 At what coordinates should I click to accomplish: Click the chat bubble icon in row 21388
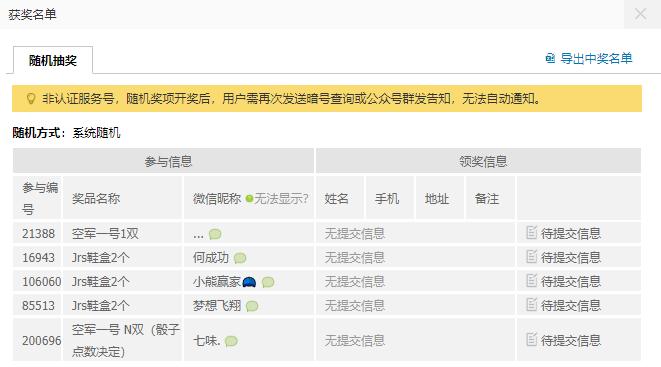coord(215,234)
